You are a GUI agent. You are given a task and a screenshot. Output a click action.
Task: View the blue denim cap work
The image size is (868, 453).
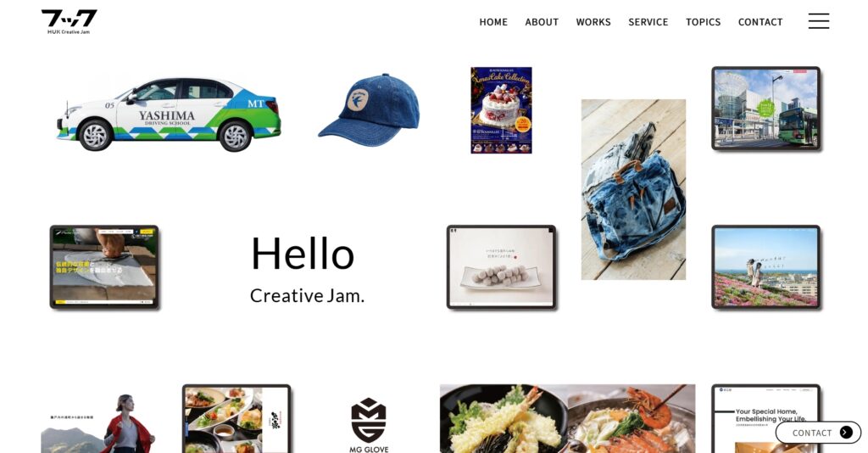pyautogui.click(x=370, y=109)
